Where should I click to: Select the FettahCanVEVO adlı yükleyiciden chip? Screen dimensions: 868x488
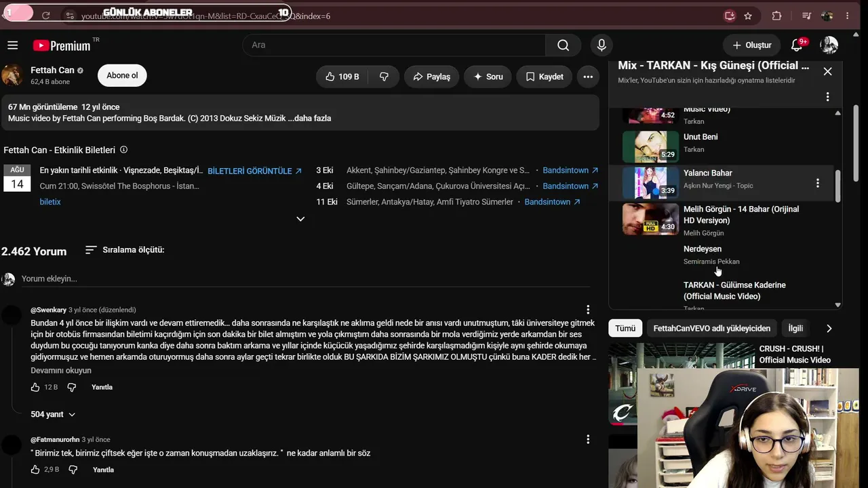[712, 328]
